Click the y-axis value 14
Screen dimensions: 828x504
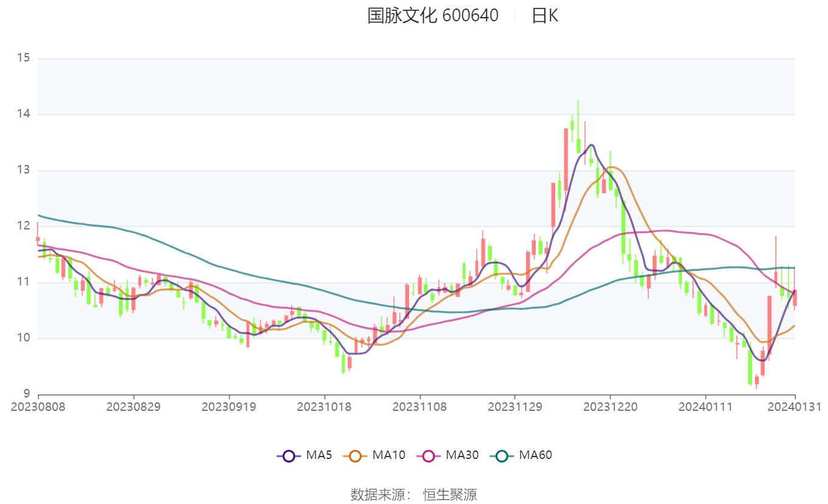point(24,114)
